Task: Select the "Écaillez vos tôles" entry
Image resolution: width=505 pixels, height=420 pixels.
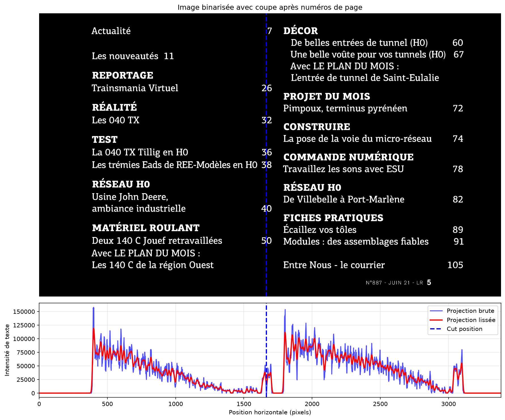Action: click(320, 229)
